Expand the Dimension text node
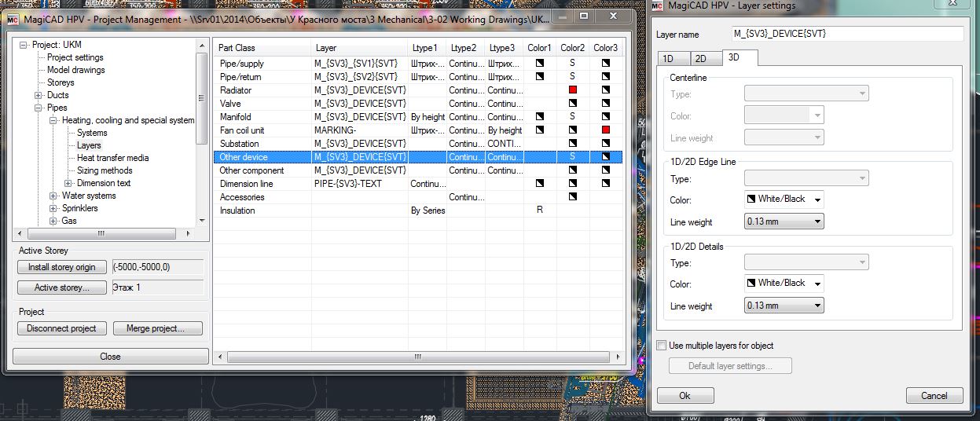The height and width of the screenshot is (421, 980). point(68,183)
